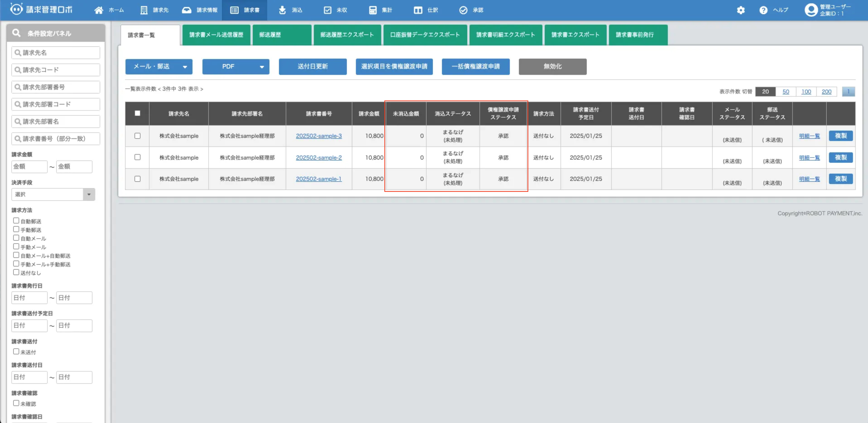The image size is (868, 423).
Task: Enable the 自動メール filter checkbox
Action: tap(16, 238)
